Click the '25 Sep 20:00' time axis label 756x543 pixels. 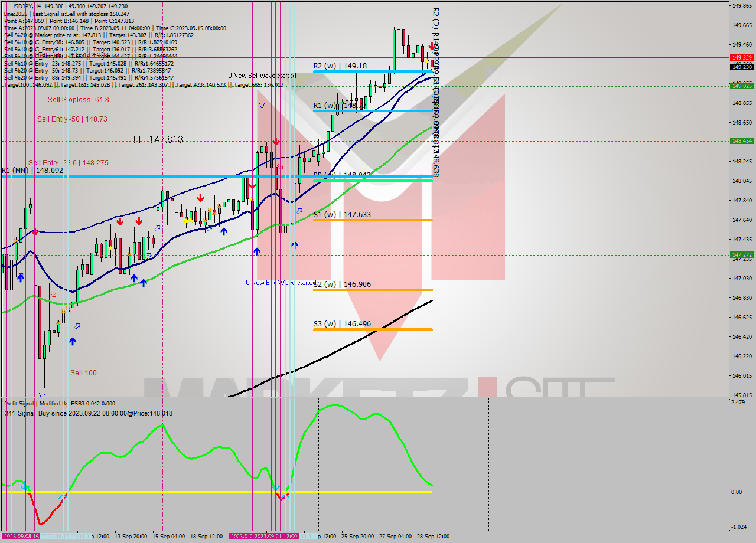click(x=358, y=537)
